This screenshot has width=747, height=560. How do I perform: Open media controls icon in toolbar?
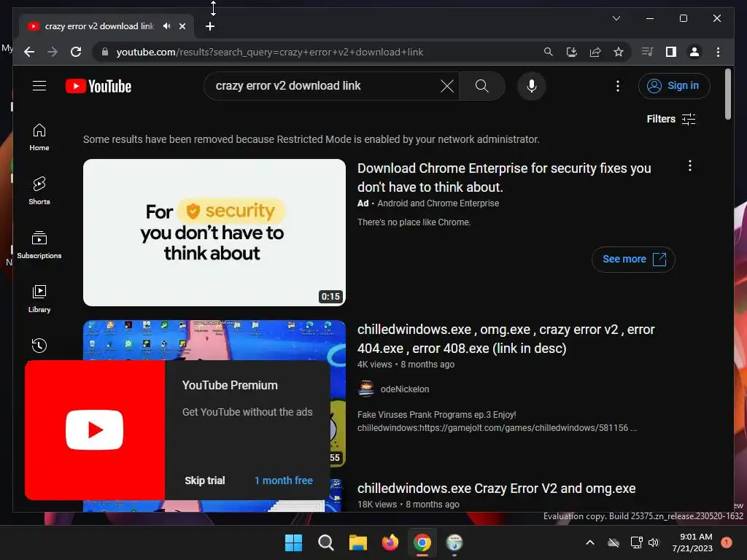[x=647, y=52]
